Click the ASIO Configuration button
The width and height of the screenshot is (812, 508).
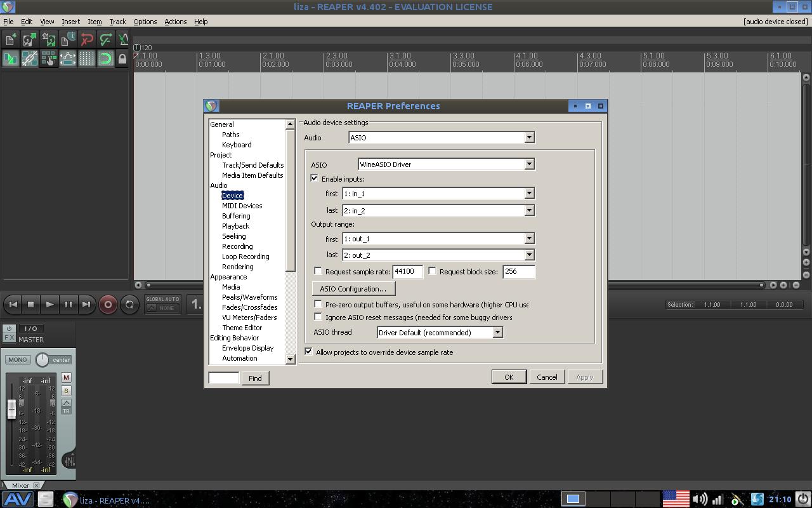[353, 289]
